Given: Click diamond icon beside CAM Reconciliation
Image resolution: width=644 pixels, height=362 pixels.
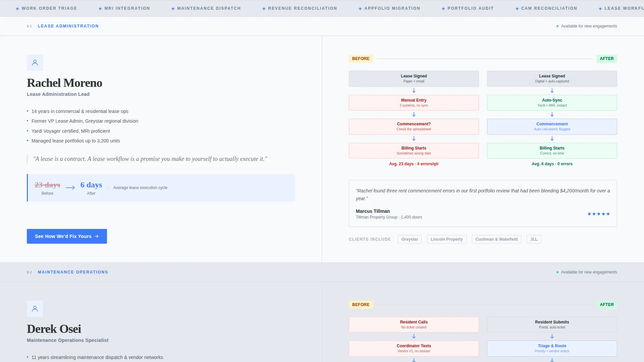Looking at the screenshot, I should click(517, 8).
